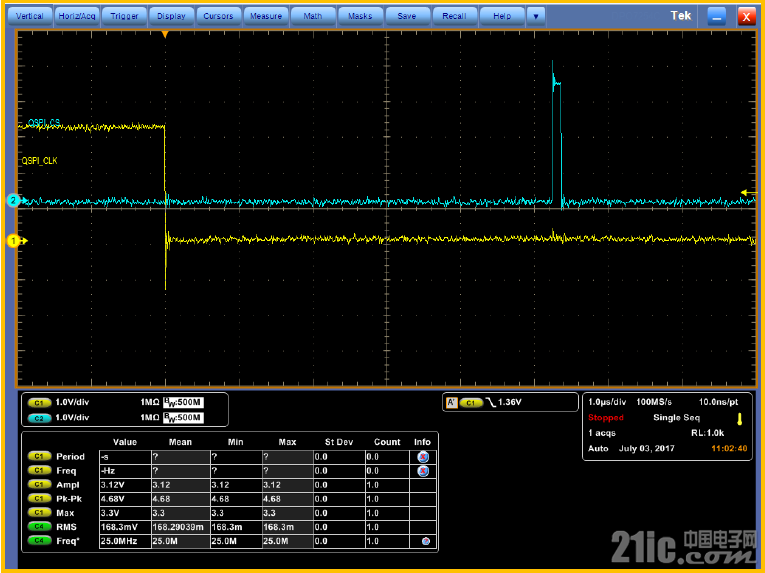Image resolution: width=765 pixels, height=573 pixels.
Task: Click the RMS mean 168.29039m cell
Action: [x=181, y=527]
